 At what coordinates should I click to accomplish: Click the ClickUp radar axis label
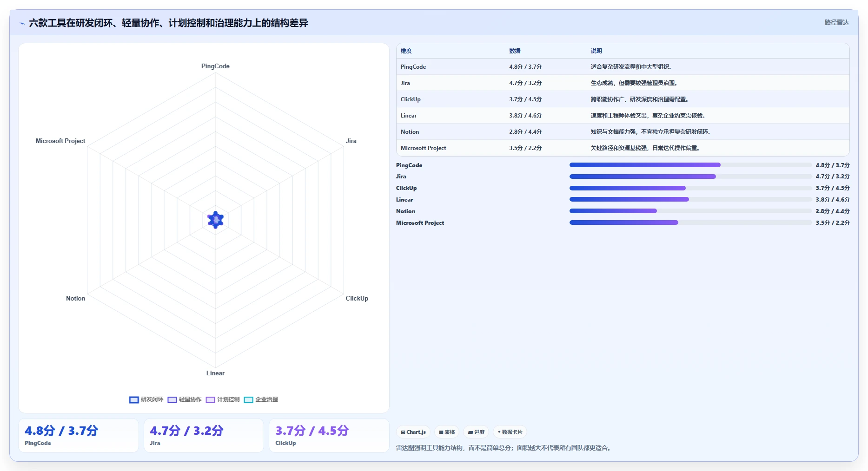pos(357,299)
